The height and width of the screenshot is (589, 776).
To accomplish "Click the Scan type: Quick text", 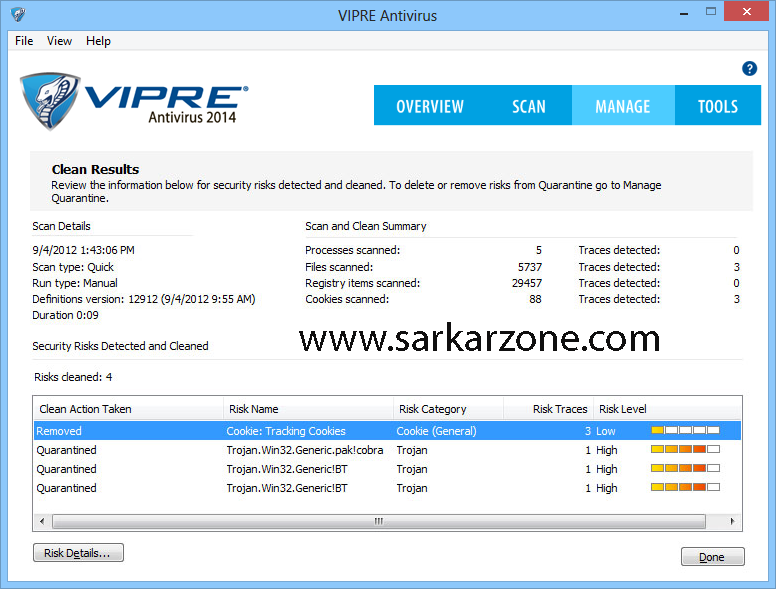I will click(73, 267).
